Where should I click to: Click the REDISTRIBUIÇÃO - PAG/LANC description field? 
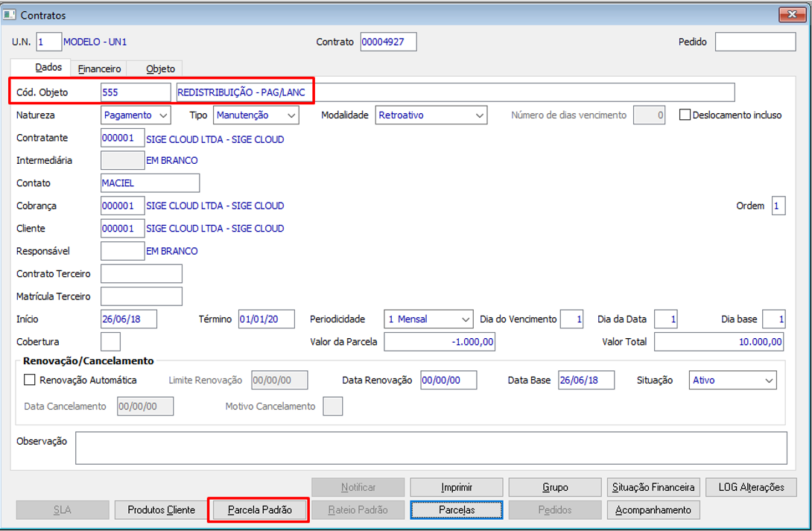coord(455,92)
